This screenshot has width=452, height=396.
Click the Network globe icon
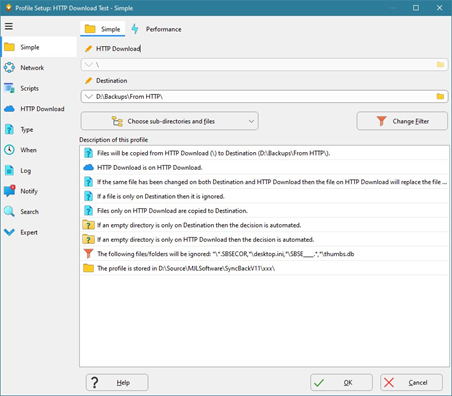9,68
